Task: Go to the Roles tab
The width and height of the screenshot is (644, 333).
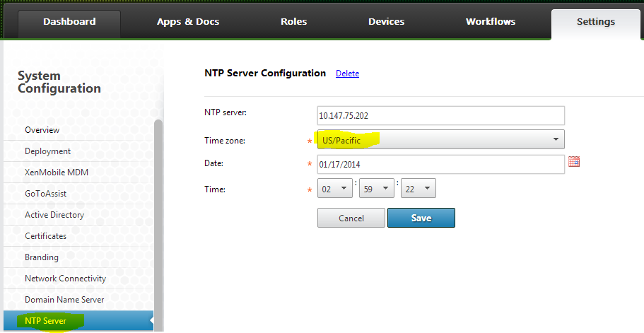Action: [x=293, y=22]
